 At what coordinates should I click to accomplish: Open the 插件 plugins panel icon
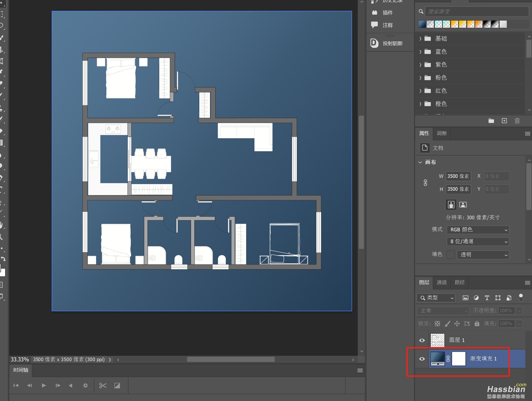pyautogui.click(x=375, y=12)
